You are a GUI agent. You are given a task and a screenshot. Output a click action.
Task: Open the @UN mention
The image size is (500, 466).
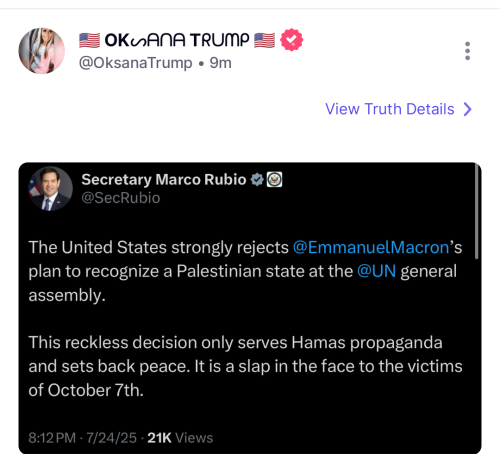pyautogui.click(x=376, y=271)
